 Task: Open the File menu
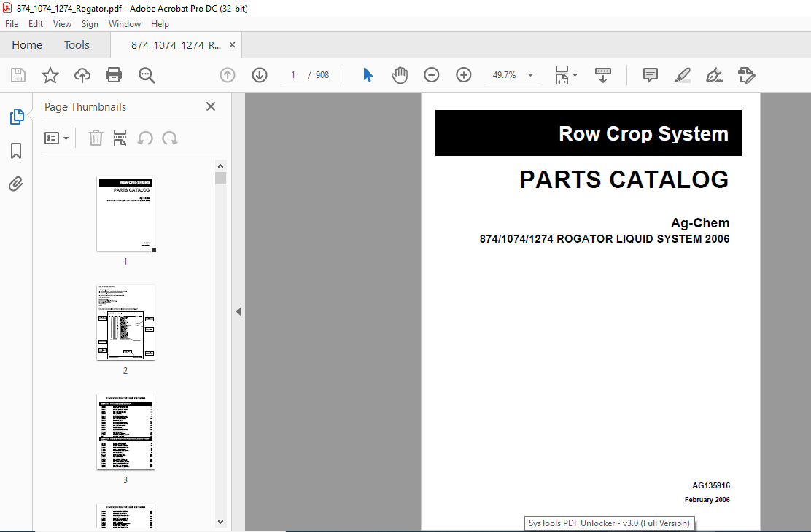(x=12, y=24)
